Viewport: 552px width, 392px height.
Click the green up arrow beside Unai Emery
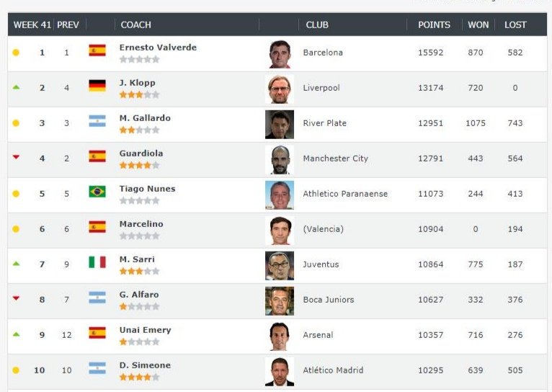coord(16,334)
